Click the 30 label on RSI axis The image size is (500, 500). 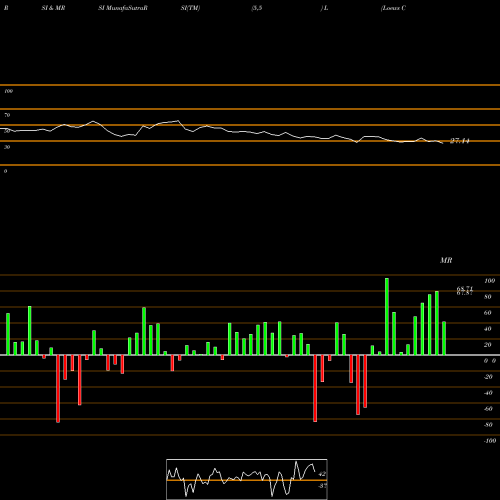tap(7, 147)
